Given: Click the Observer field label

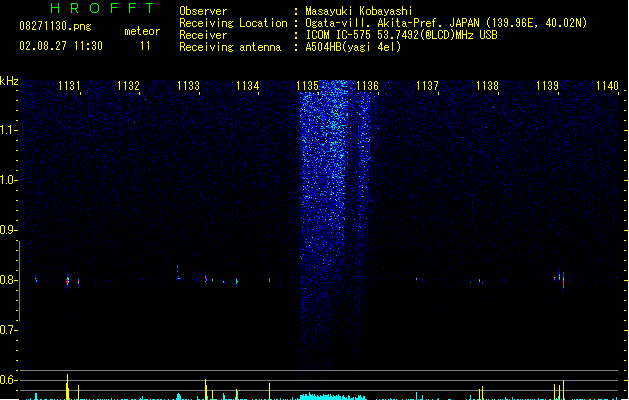Looking at the screenshot, I should [203, 11].
